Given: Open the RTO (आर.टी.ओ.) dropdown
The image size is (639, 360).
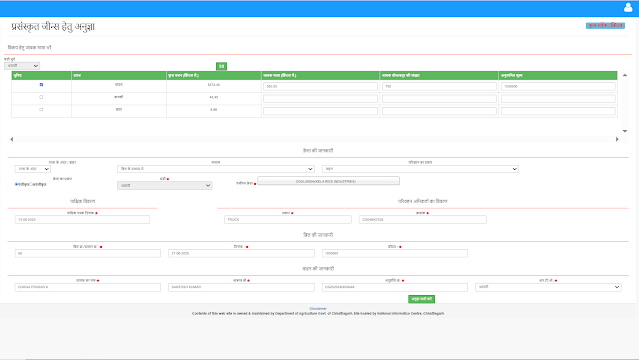Looking at the screenshot, I should [548, 287].
